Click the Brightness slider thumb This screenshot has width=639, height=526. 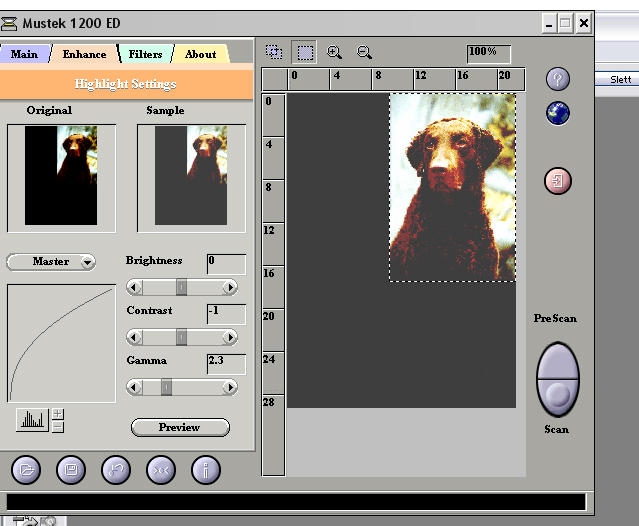click(181, 287)
